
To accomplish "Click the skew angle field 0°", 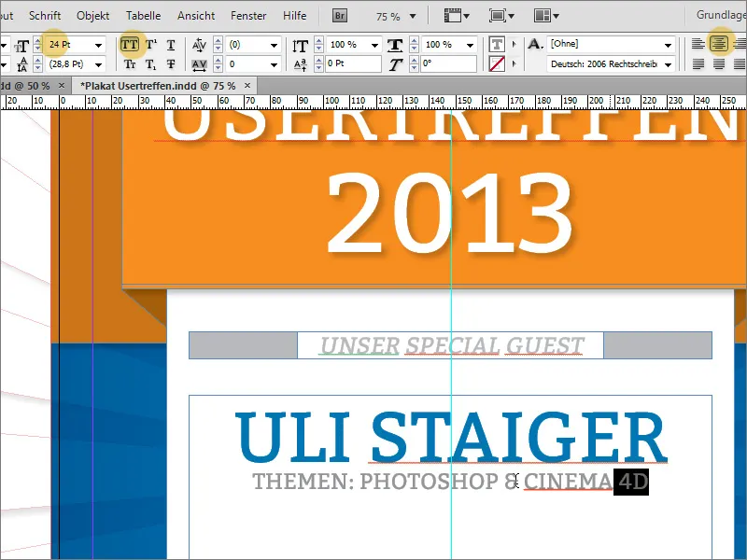I will tap(448, 63).
